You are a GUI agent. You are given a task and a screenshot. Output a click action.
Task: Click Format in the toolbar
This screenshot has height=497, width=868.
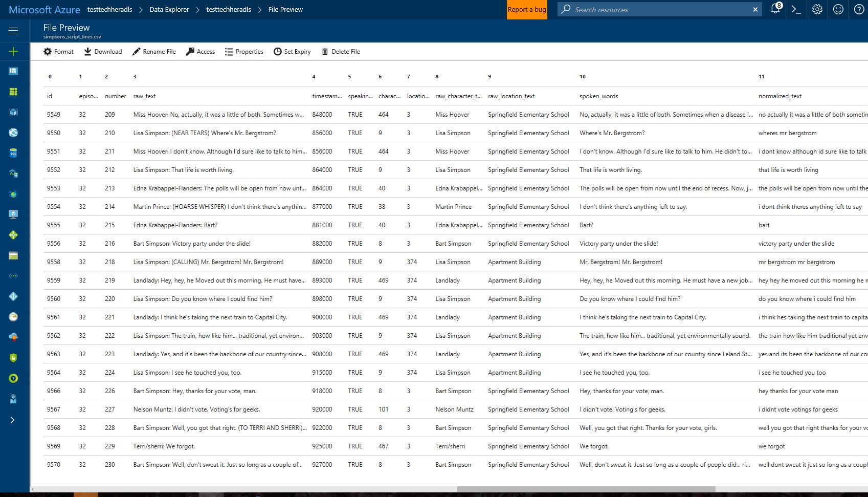pos(58,51)
